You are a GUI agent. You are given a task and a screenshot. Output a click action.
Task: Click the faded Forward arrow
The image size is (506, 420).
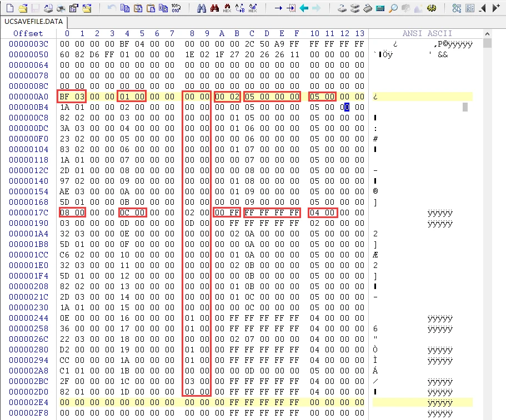pos(317,8)
